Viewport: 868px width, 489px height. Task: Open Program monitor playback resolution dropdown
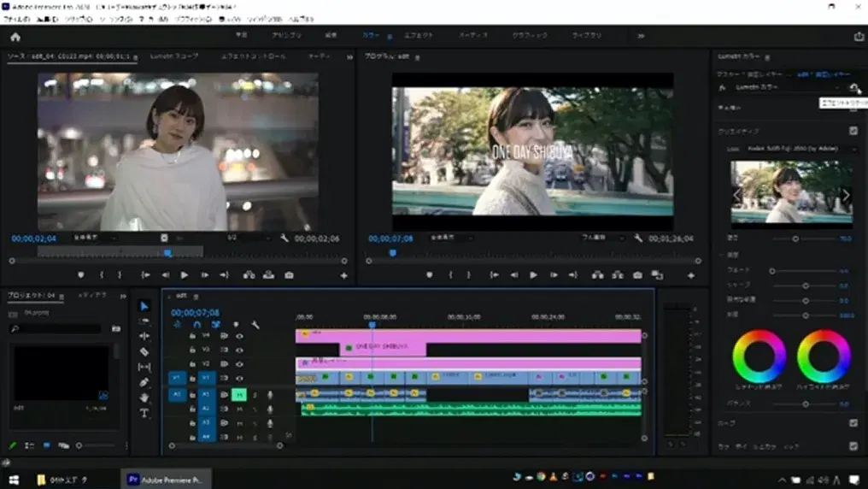(603, 238)
